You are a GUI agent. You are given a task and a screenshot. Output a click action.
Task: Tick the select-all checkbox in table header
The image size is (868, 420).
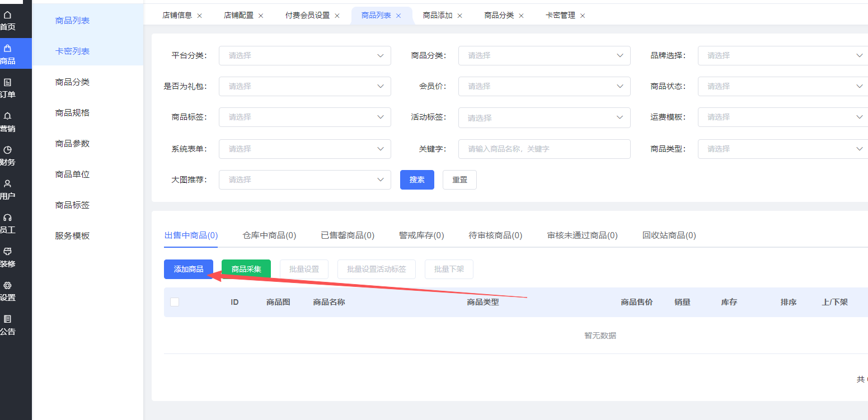tap(175, 302)
